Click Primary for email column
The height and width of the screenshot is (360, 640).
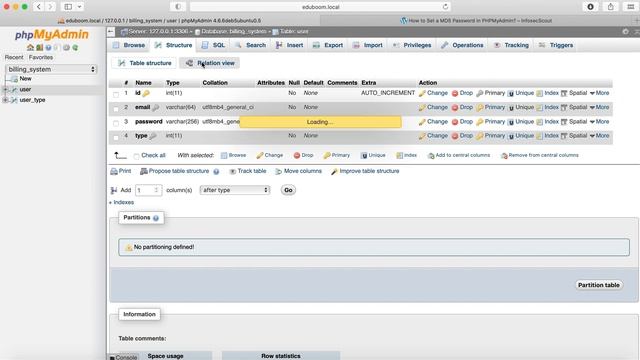coord(491,107)
